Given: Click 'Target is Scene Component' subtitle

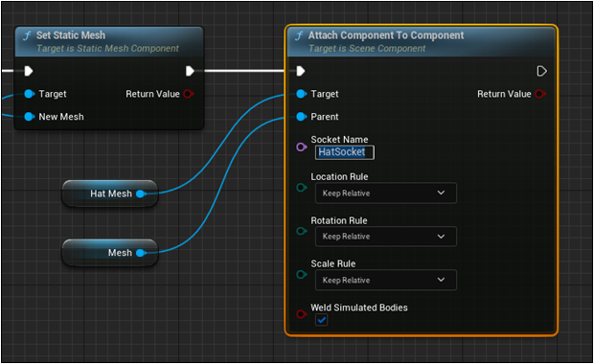Looking at the screenshot, I should pos(367,49).
